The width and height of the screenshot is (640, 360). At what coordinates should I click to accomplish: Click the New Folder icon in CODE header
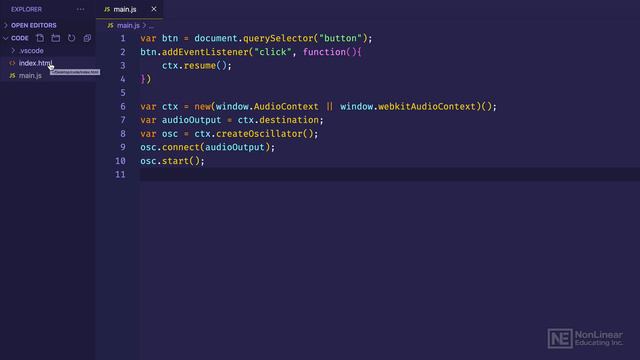click(x=56, y=38)
